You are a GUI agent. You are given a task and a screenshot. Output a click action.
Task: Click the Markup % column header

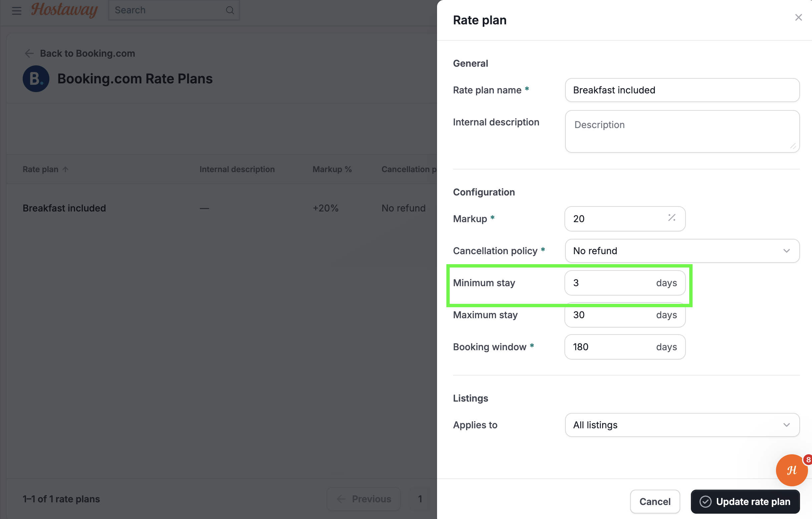(332, 169)
